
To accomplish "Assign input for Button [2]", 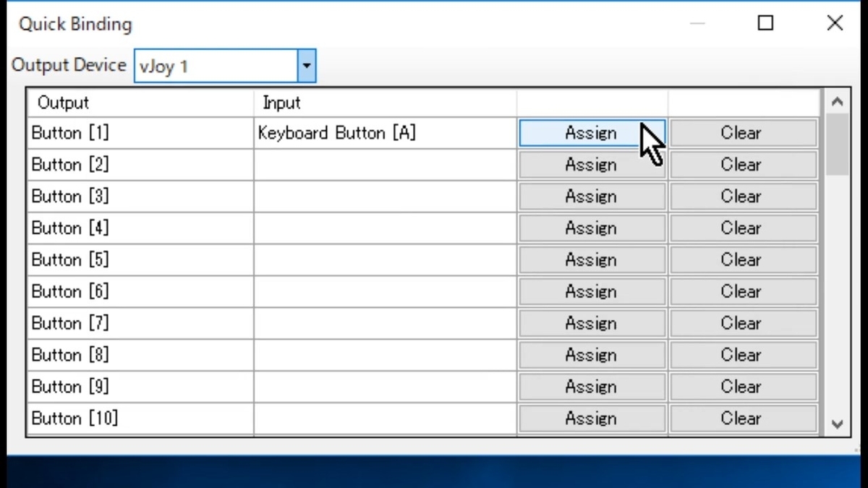I will (592, 165).
